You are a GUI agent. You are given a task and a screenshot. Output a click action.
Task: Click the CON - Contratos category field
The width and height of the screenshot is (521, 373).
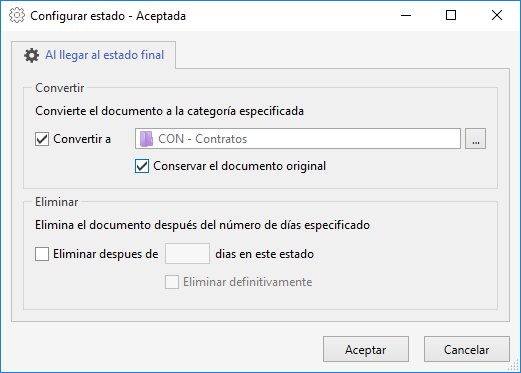[298, 139]
